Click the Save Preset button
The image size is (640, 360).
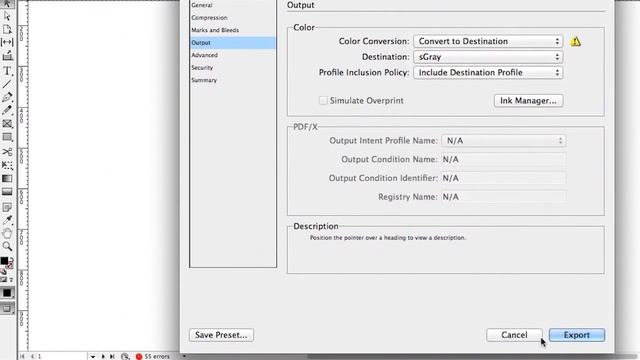click(221, 335)
